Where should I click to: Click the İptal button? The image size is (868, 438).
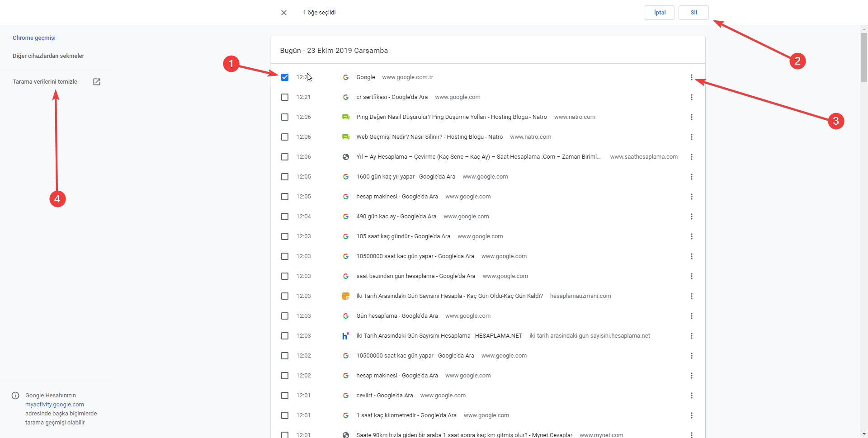point(660,13)
